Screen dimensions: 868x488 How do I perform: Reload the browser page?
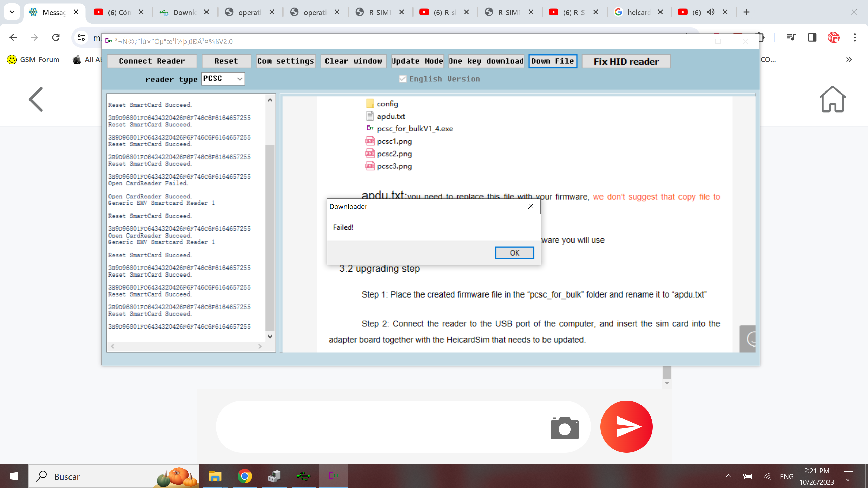pyautogui.click(x=56, y=37)
